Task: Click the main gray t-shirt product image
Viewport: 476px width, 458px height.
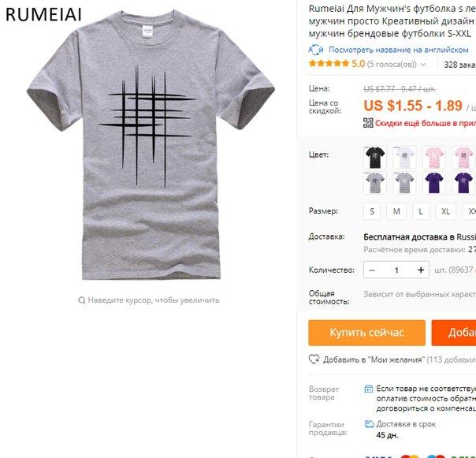Action: coord(151,144)
